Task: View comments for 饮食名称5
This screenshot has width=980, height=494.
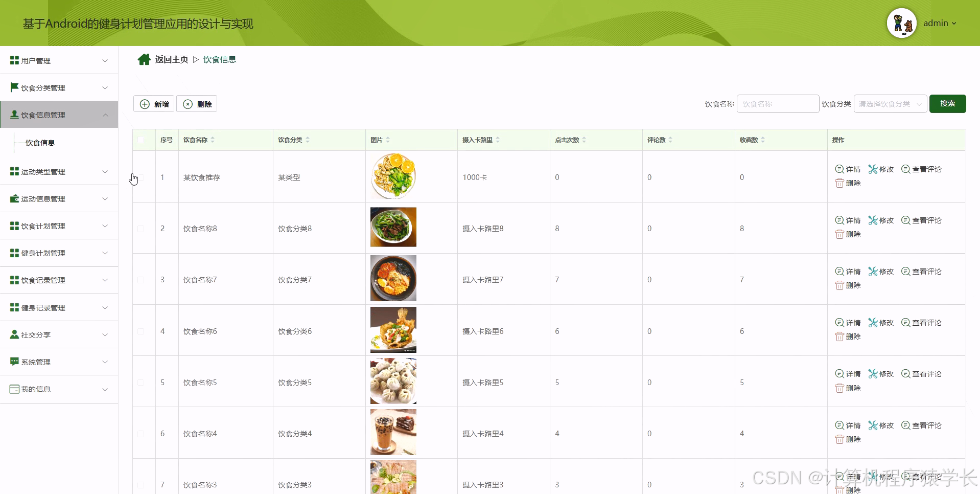Action: 921,374
